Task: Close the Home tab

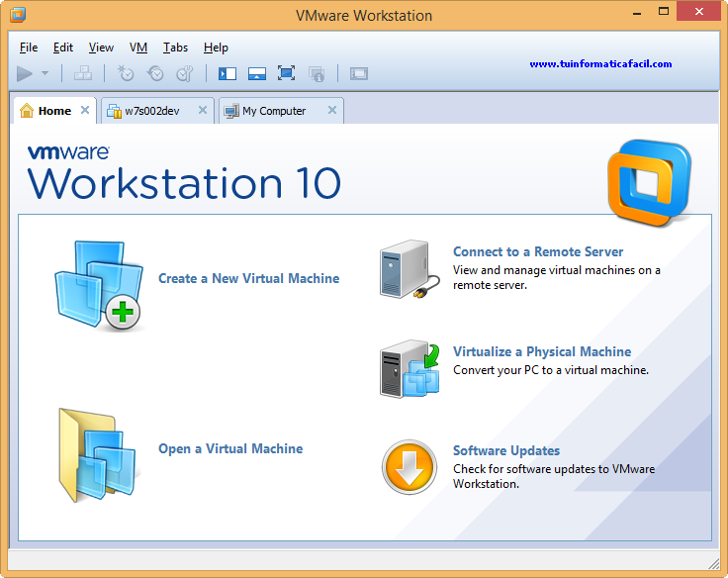Action: pos(85,110)
